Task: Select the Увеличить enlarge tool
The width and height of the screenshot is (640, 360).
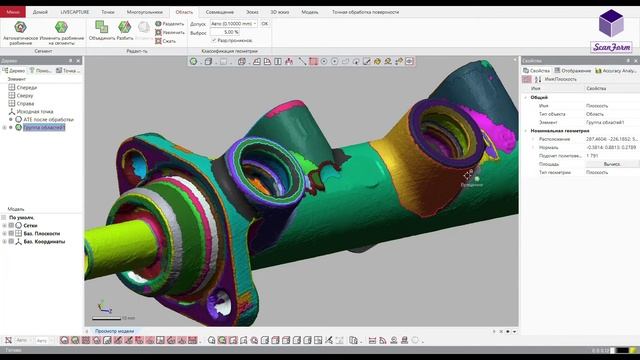Action: point(169,32)
